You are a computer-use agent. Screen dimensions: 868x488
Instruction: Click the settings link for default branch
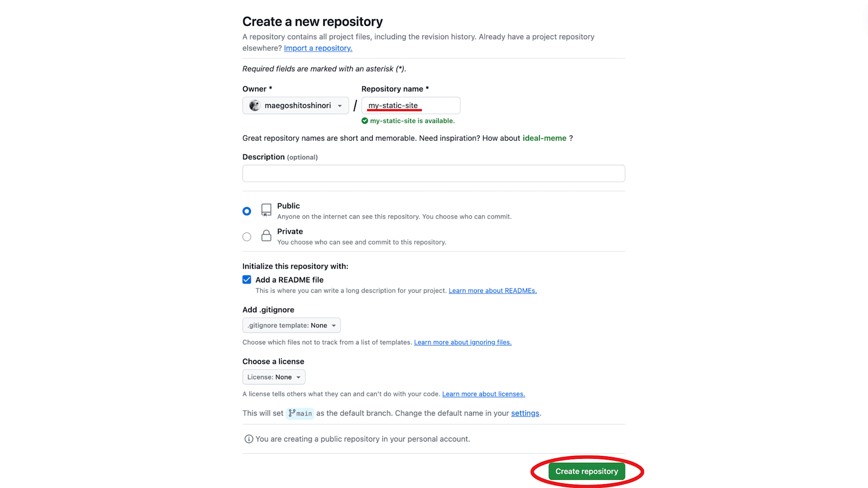point(525,413)
